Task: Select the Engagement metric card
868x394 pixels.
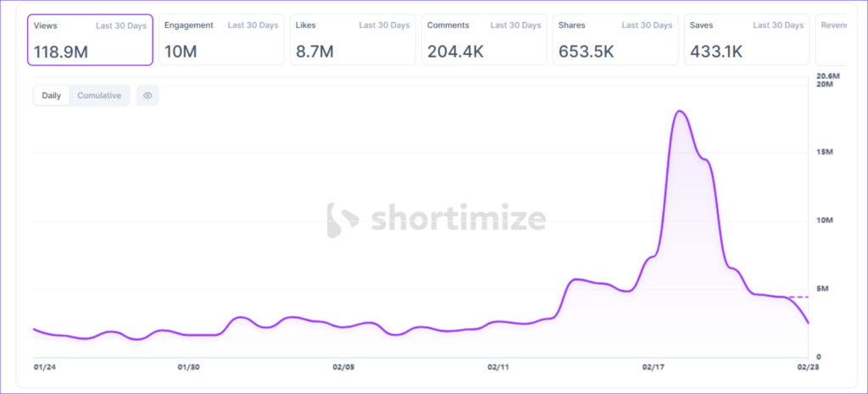Action: point(221,39)
